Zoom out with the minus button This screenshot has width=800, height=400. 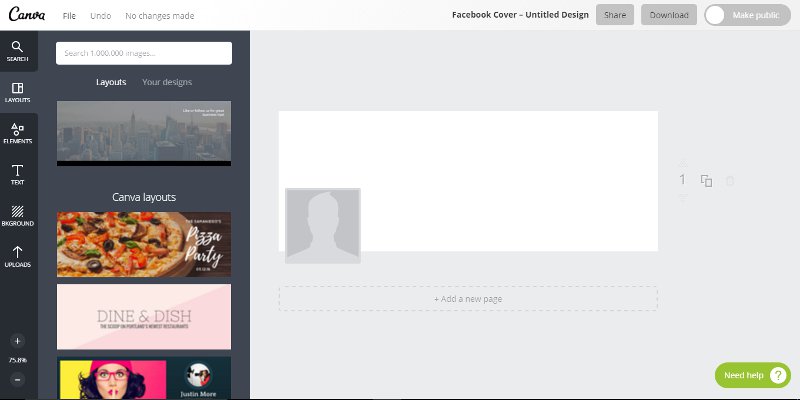point(18,379)
